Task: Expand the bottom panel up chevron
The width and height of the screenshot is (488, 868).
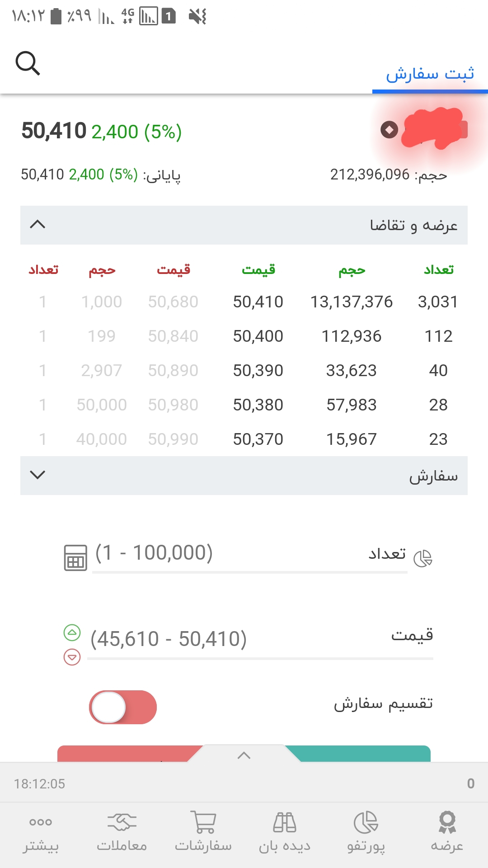Action: click(x=244, y=755)
